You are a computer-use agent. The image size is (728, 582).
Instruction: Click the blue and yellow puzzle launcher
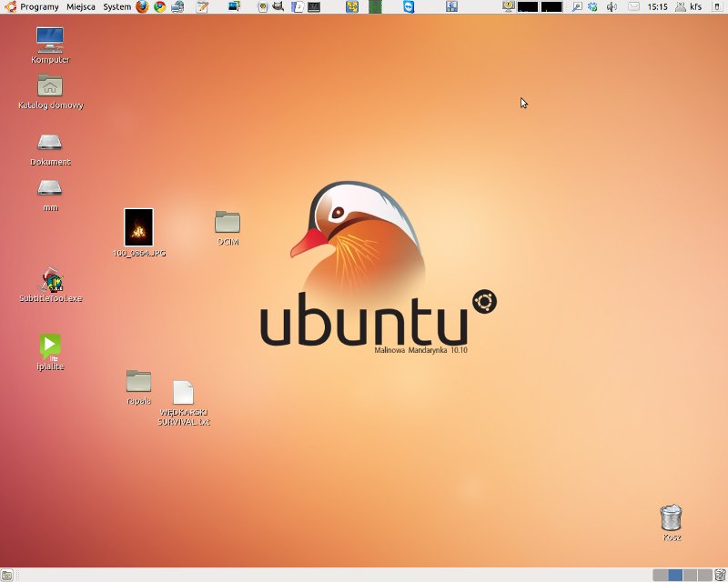pyautogui.click(x=352, y=6)
